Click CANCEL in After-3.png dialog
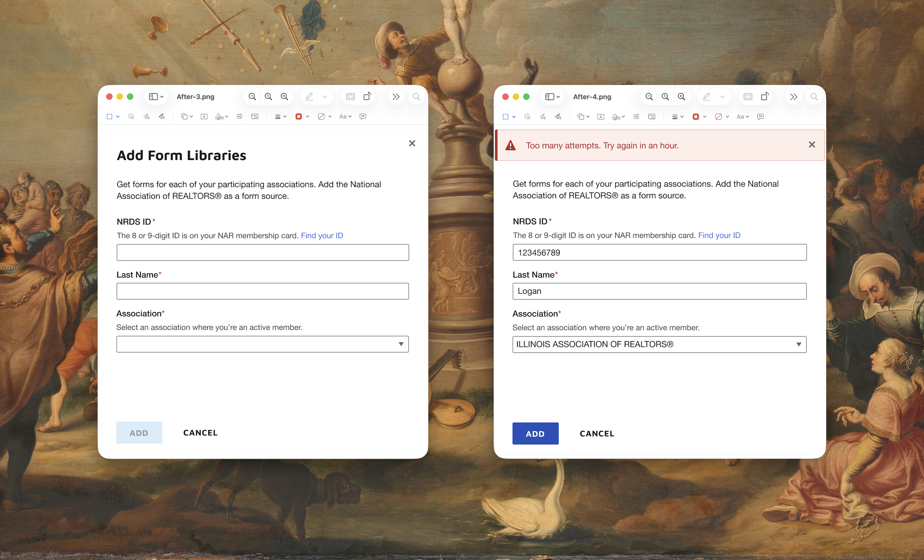This screenshot has width=924, height=560. 200,433
